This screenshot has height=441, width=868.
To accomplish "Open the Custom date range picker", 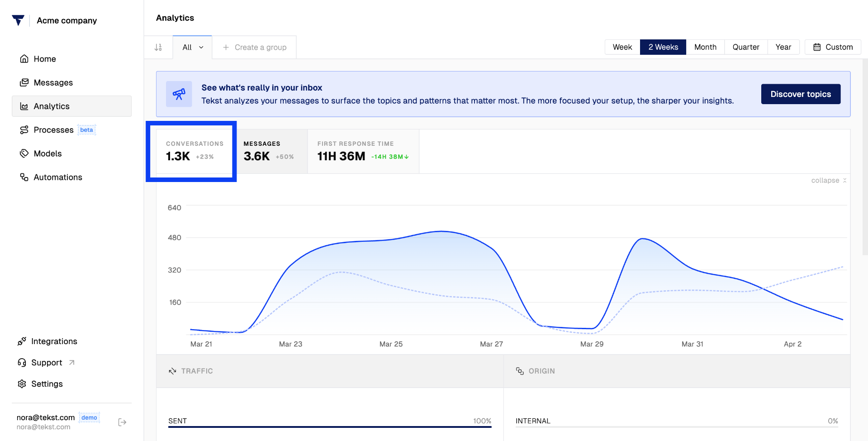I will (x=833, y=47).
